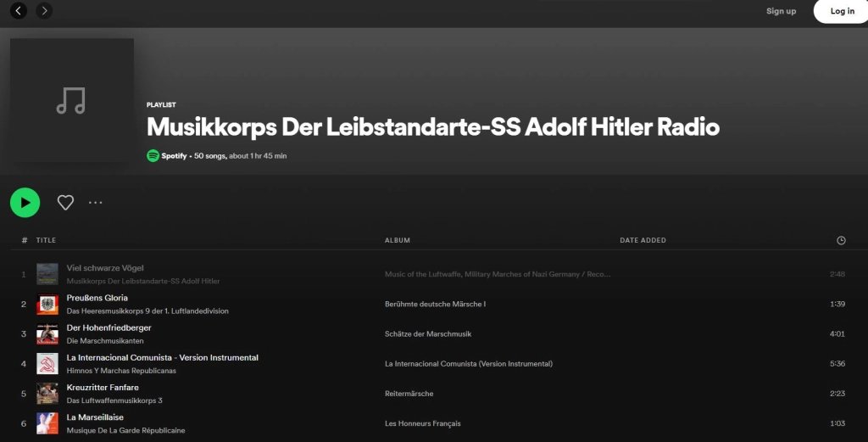This screenshot has width=868, height=442.
Task: Open more options three-dots menu
Action: point(95,203)
